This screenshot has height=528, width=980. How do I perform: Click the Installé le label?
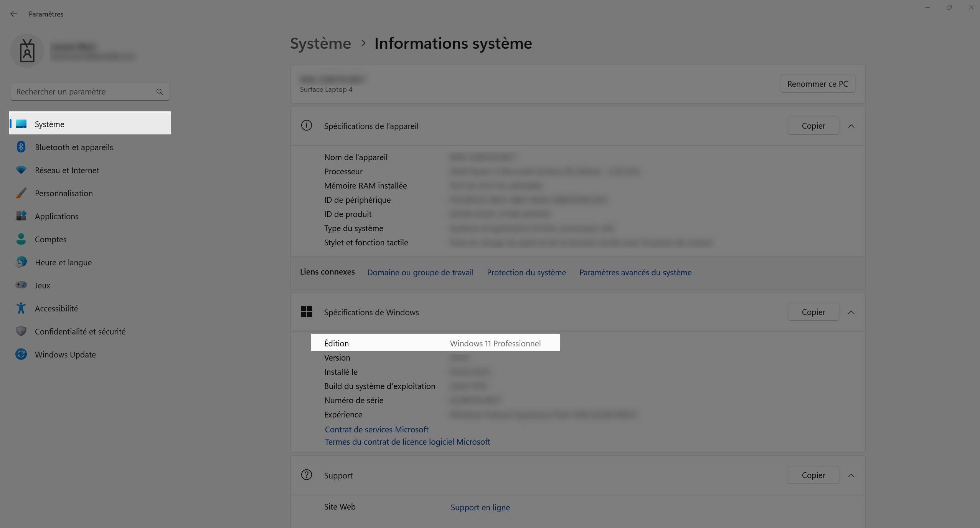click(x=341, y=372)
